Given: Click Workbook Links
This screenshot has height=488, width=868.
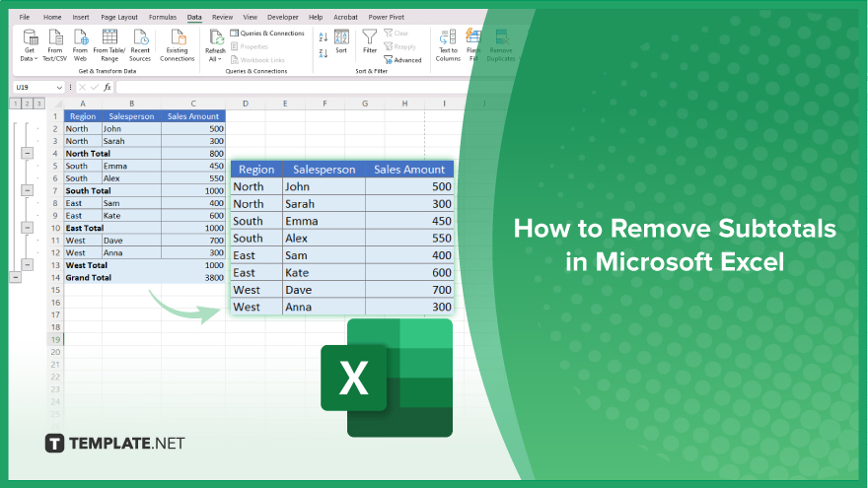Looking at the screenshot, I should tap(257, 60).
